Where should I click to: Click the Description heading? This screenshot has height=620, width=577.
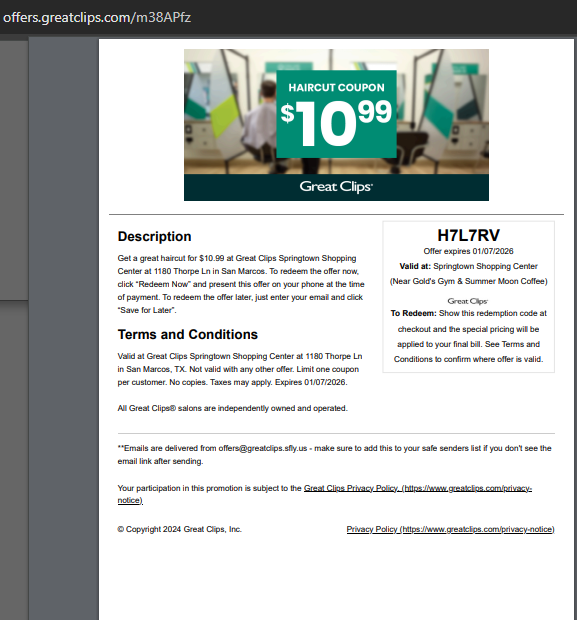(154, 236)
